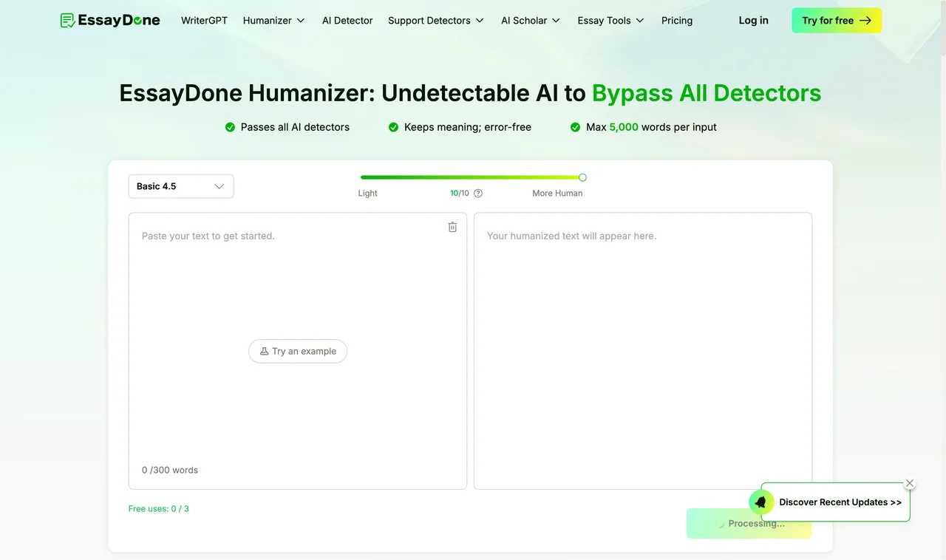Click the 0 /300 words counter
The image size is (946, 560).
point(170,470)
